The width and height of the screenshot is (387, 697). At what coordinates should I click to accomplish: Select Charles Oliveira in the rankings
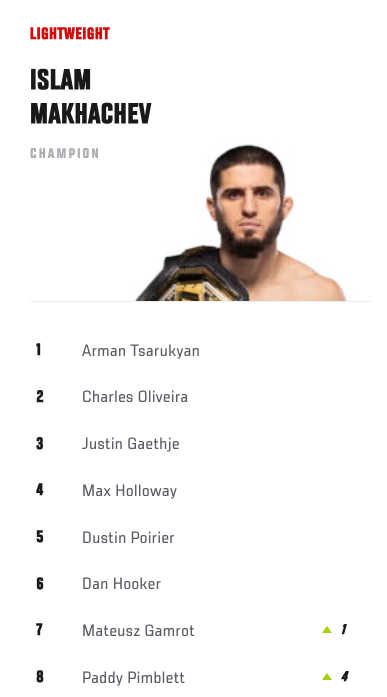(x=135, y=397)
